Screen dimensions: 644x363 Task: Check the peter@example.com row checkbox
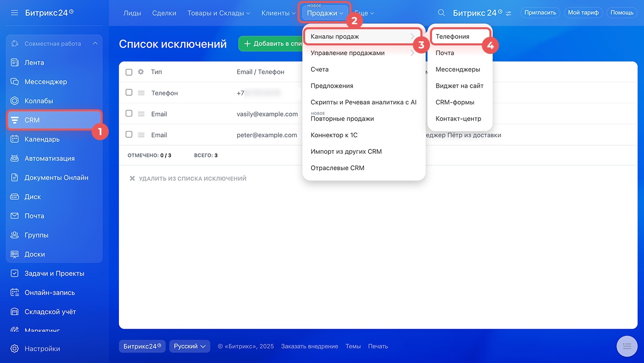tap(129, 135)
